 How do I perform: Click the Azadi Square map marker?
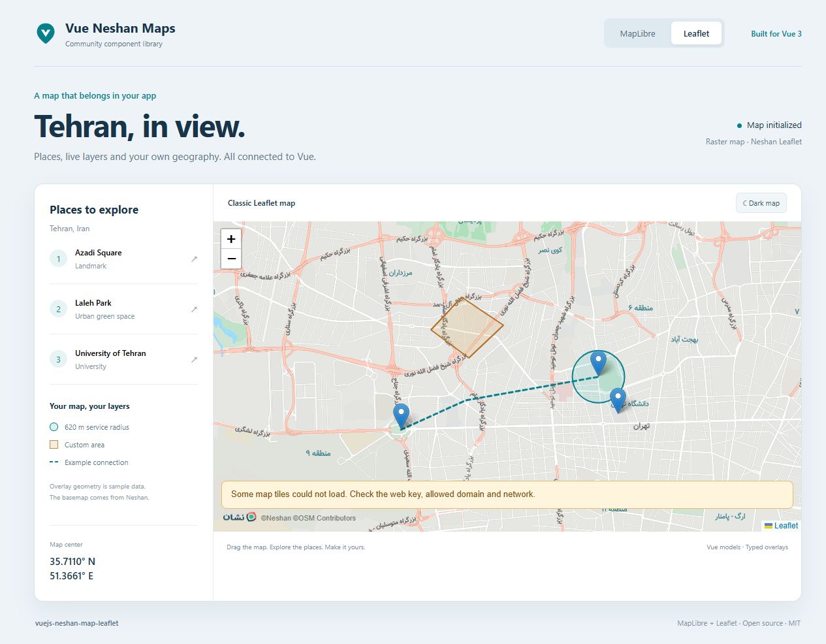[x=402, y=415]
